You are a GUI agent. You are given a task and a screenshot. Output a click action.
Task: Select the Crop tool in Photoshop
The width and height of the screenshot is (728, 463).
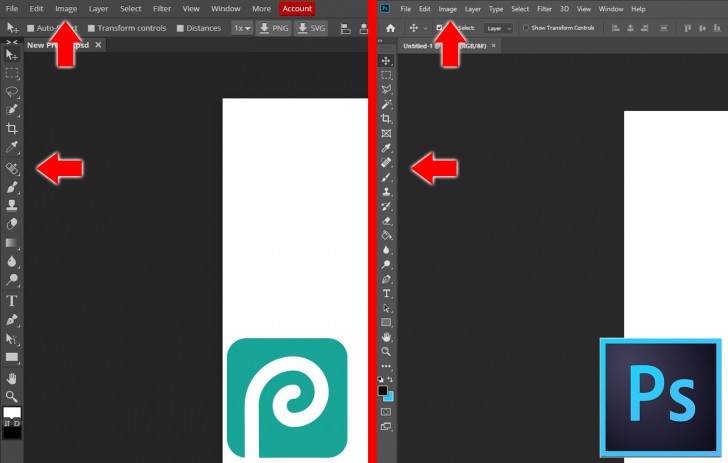tap(386, 119)
